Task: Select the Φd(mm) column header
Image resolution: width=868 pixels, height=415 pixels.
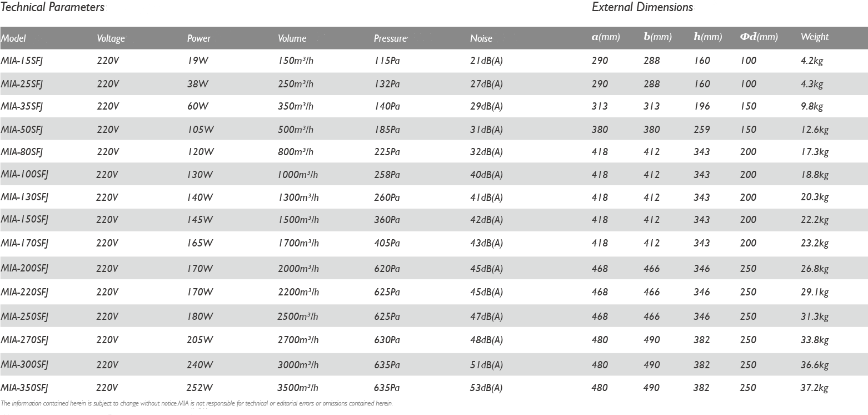Action: click(759, 37)
